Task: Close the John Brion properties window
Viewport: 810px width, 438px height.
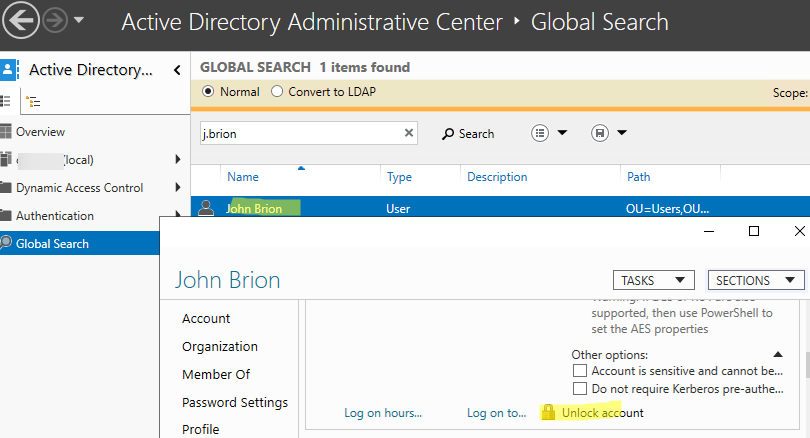Action: (799, 231)
